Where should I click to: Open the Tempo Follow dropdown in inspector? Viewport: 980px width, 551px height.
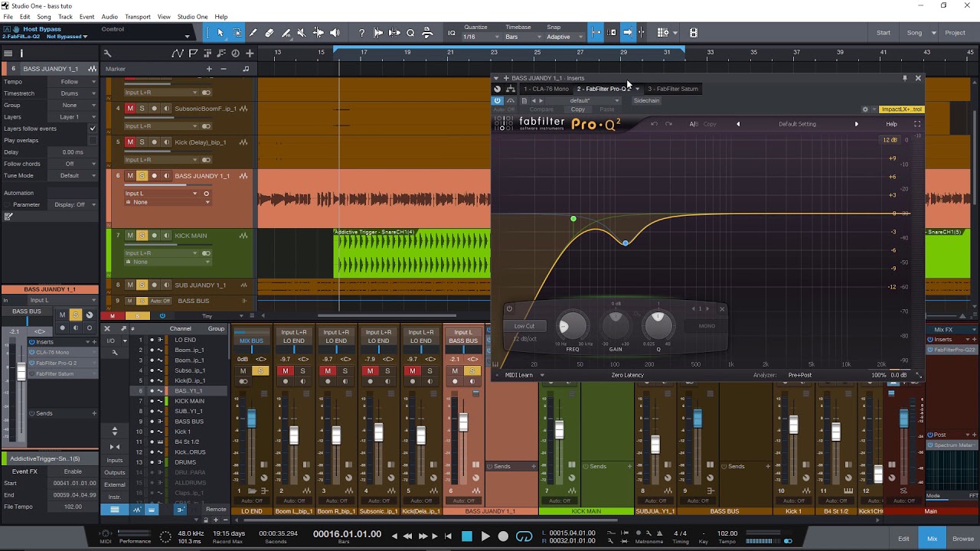pos(74,82)
